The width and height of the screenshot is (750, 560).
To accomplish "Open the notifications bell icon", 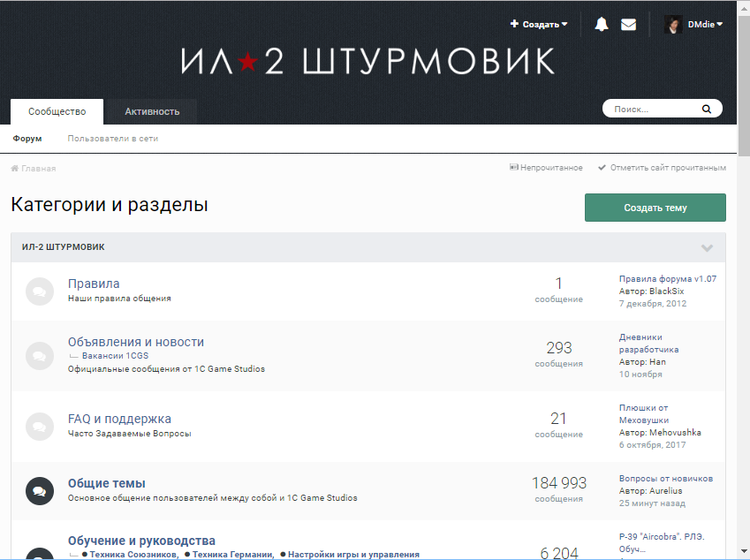I will point(602,24).
